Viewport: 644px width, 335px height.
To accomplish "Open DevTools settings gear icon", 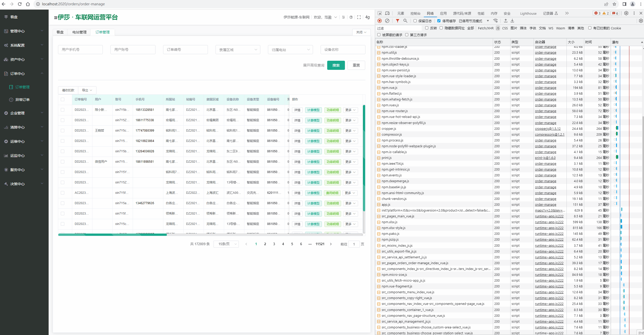I will (x=626, y=13).
